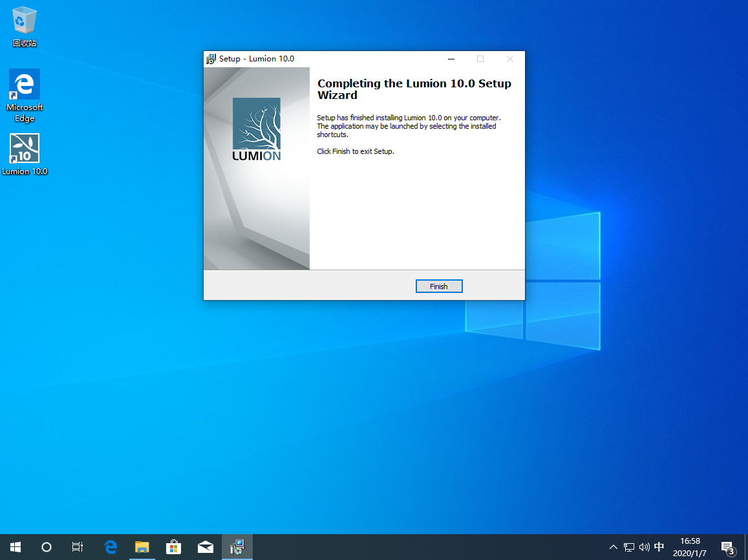
Task: Select Lumion setup taskbar button
Action: (237, 547)
